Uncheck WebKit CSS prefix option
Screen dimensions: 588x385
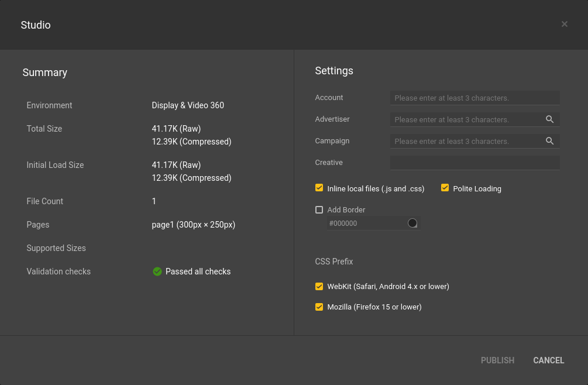pyautogui.click(x=319, y=286)
